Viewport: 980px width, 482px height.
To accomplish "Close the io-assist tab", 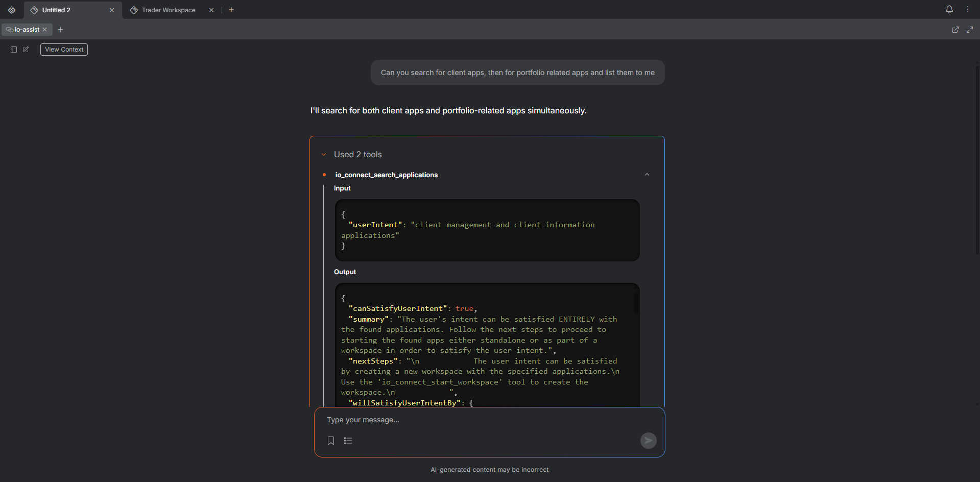I will [45, 30].
